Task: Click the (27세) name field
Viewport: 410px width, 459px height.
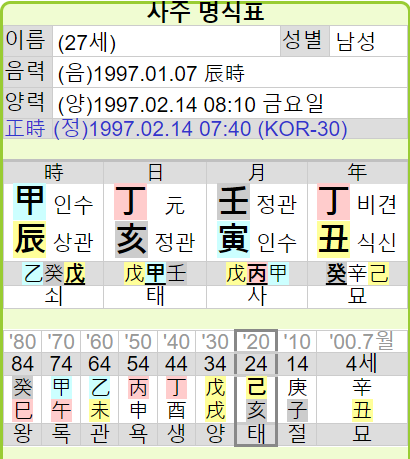Action: (166, 41)
